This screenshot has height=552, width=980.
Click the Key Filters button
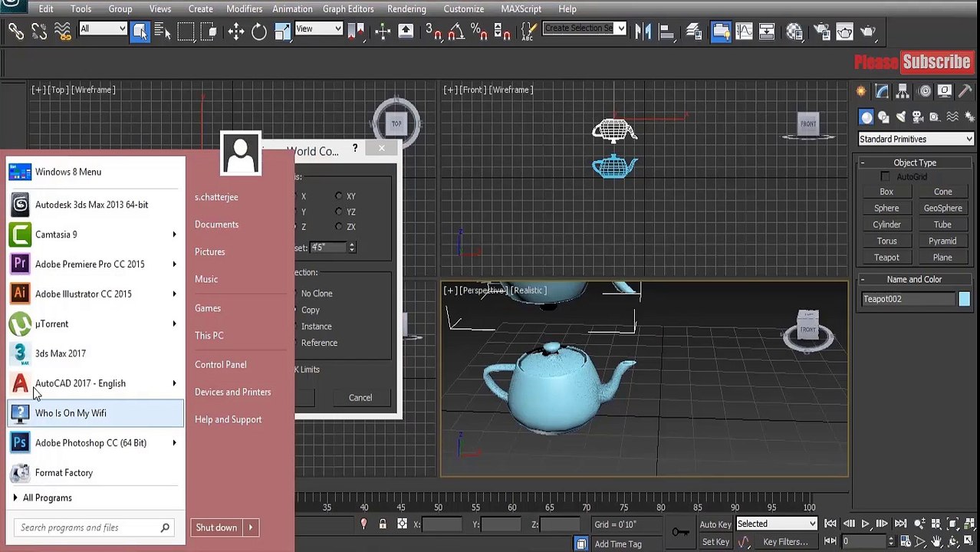[x=785, y=542]
